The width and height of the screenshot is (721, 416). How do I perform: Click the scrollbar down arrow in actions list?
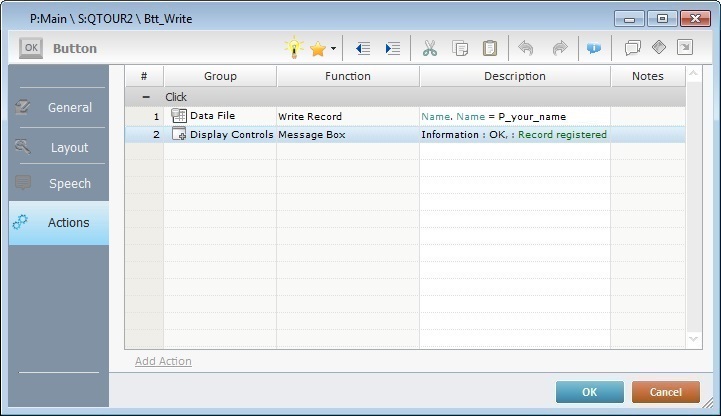point(695,340)
